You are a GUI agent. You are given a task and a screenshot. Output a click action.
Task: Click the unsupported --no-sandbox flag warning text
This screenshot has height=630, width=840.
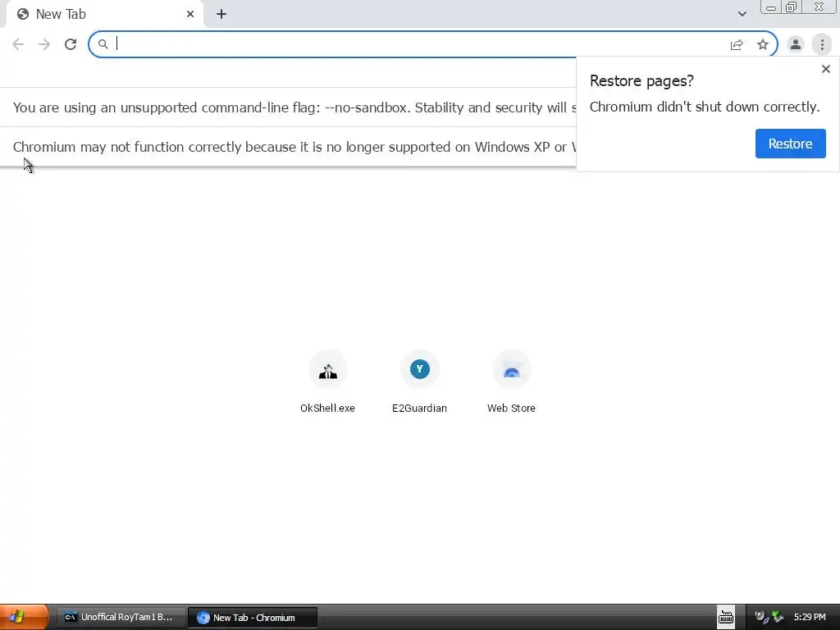coord(294,107)
